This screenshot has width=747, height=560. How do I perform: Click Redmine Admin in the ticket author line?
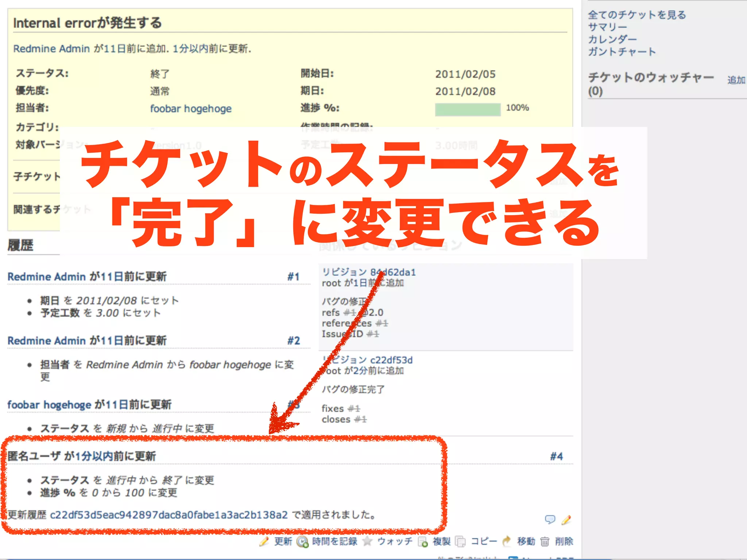click(51, 49)
